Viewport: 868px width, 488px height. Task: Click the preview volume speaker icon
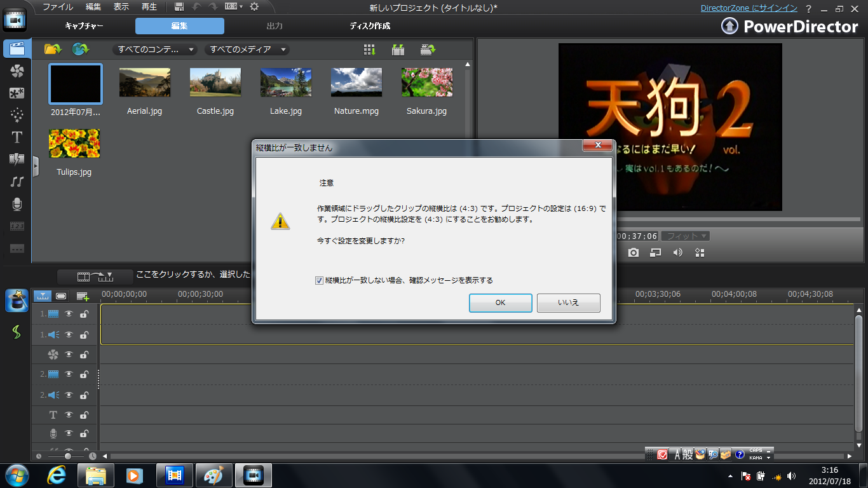tap(678, 252)
